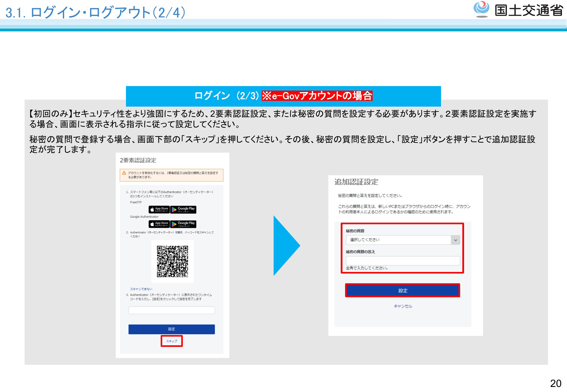Click the 秘密の質問の答え input field
Screen dimensions: 567x392
tap(403, 261)
